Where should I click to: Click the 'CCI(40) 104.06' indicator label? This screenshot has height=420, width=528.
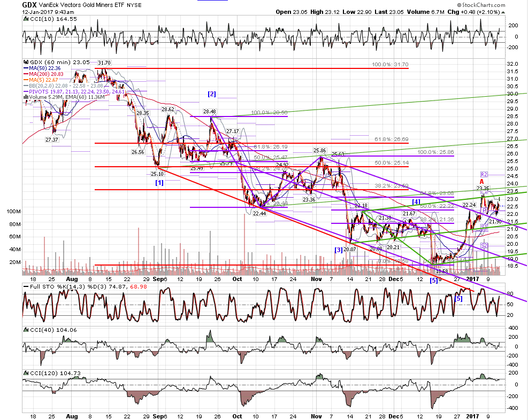(53, 330)
